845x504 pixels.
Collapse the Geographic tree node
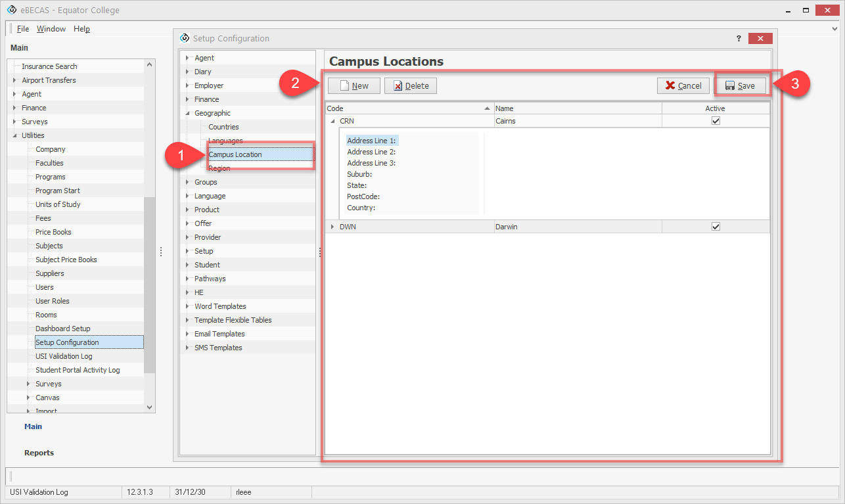187,113
